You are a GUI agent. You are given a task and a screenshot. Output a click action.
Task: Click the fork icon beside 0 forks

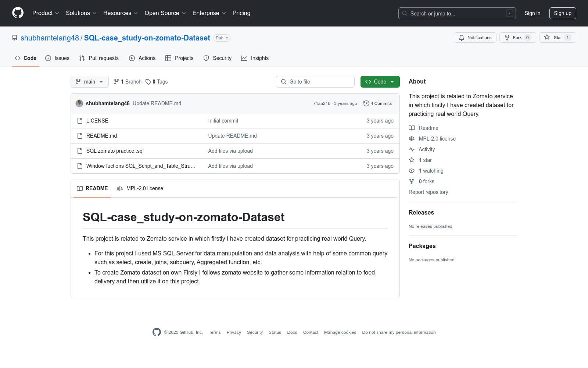click(412, 181)
